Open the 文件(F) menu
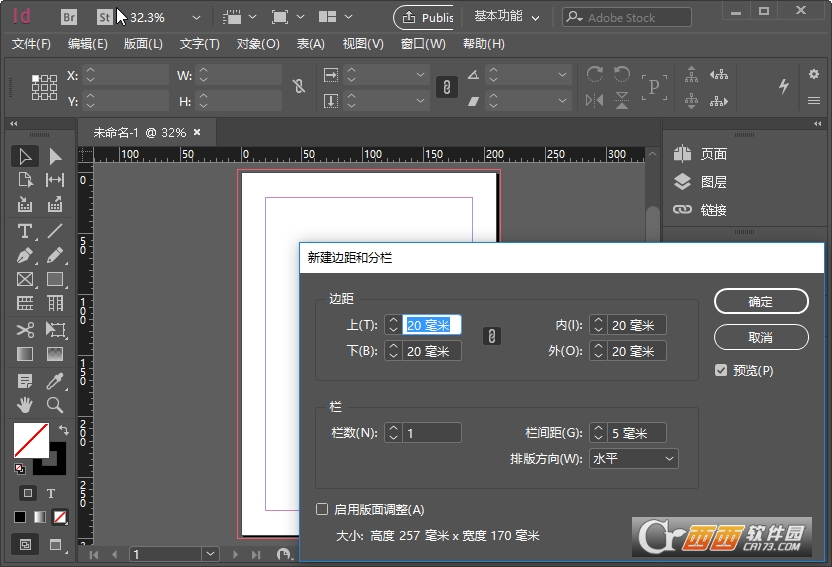 point(31,44)
